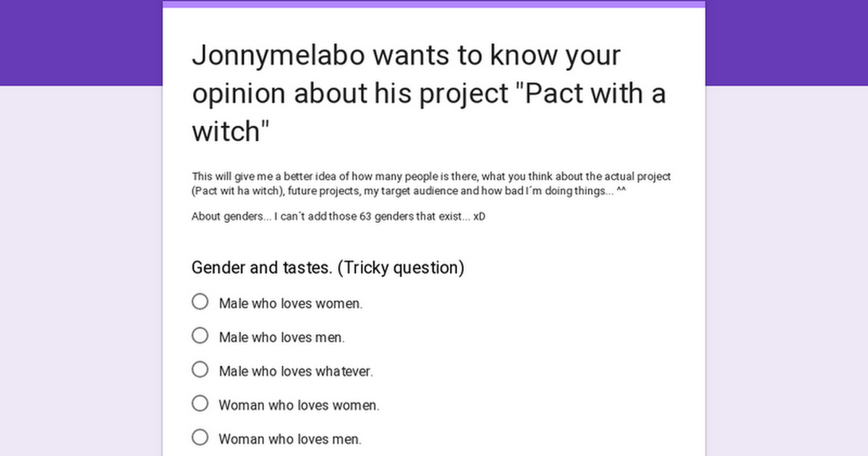
Task: Click the "Male who loves women." label text
Action: click(291, 303)
